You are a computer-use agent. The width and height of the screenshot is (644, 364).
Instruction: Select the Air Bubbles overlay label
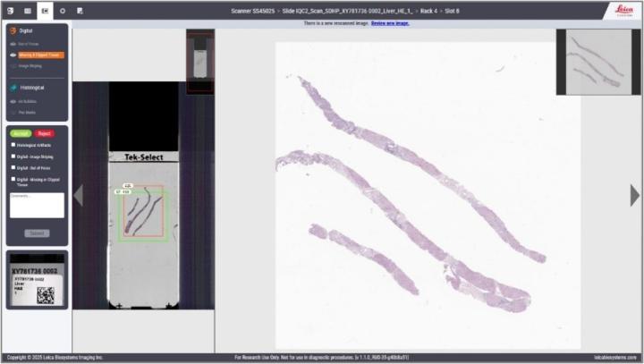click(27, 101)
